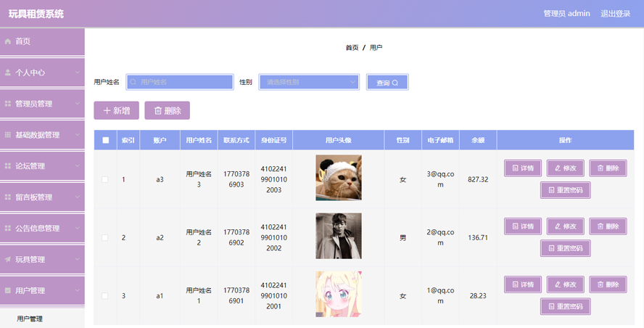
Task: Open 首页 in the sidebar menu
Action: click(42, 41)
